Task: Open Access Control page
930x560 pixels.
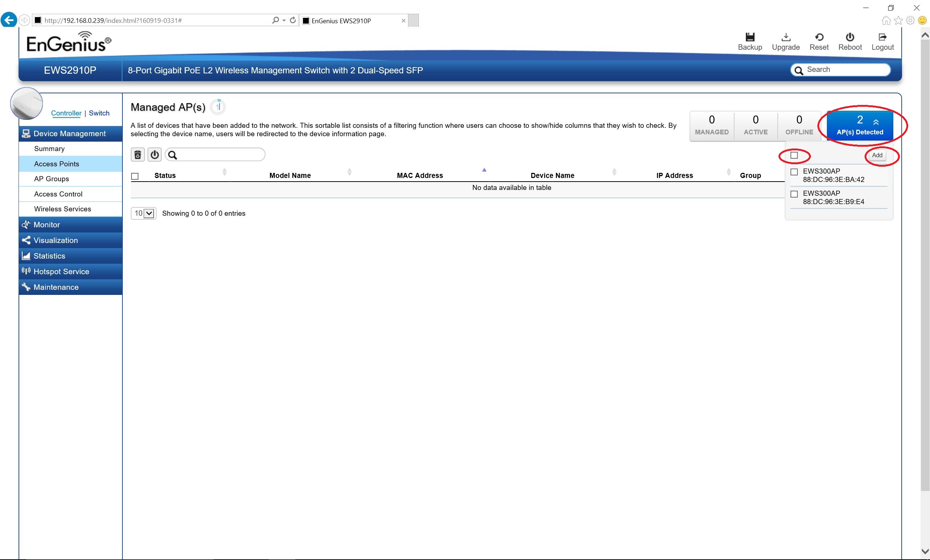Action: point(70,194)
